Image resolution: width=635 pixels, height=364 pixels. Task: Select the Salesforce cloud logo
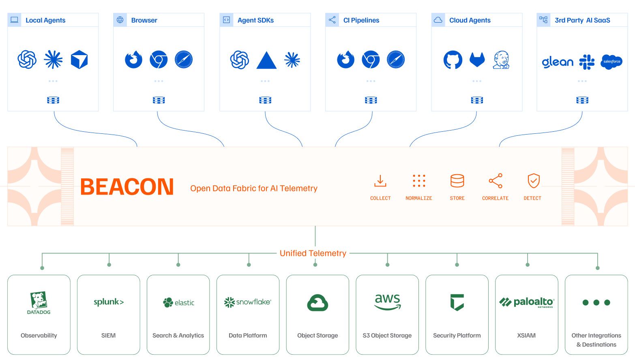611,62
